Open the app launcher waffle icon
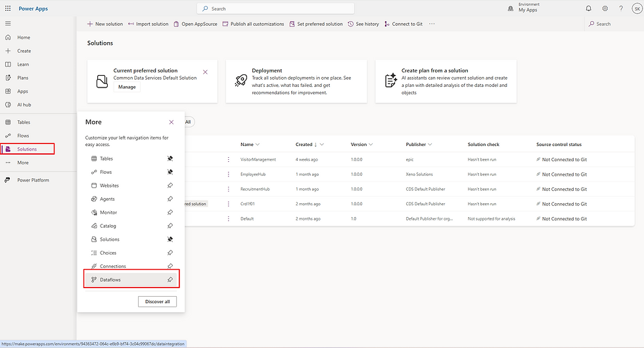The height and width of the screenshot is (348, 644). 8,9
